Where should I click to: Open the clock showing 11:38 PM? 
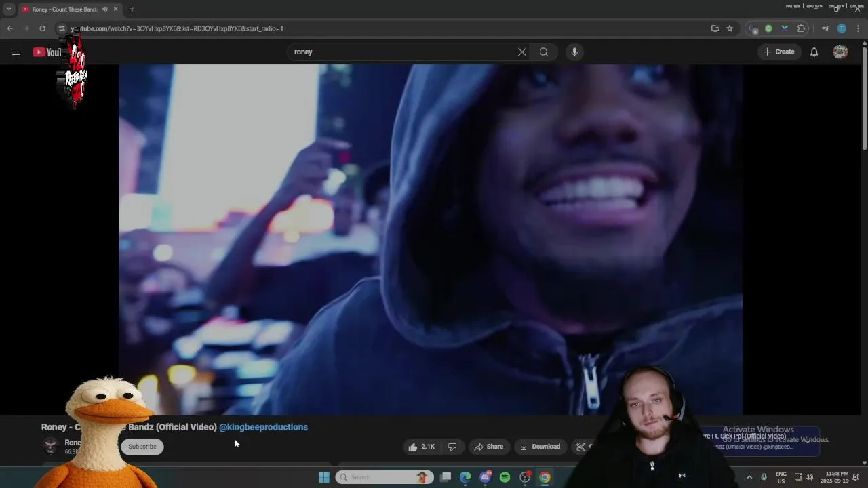click(834, 477)
